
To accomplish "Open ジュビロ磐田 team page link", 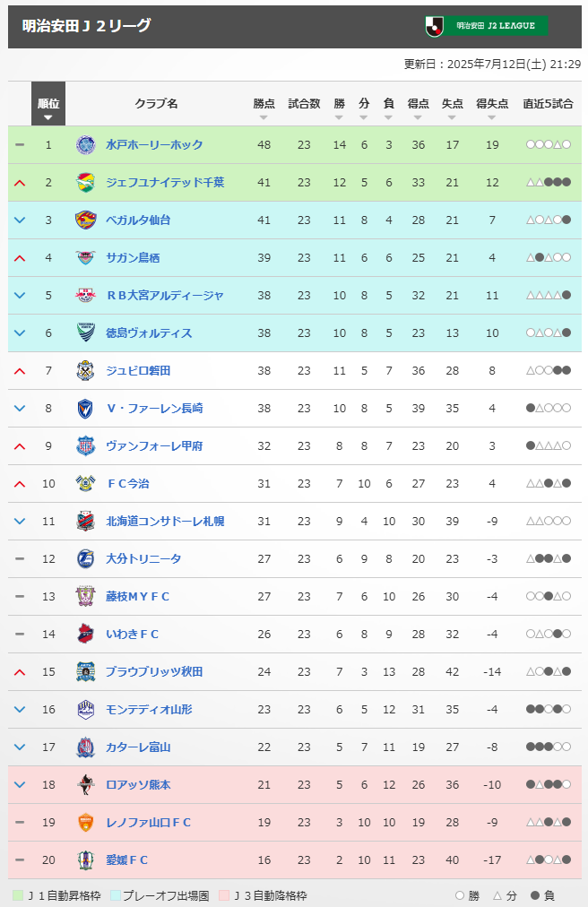I will tap(138, 370).
